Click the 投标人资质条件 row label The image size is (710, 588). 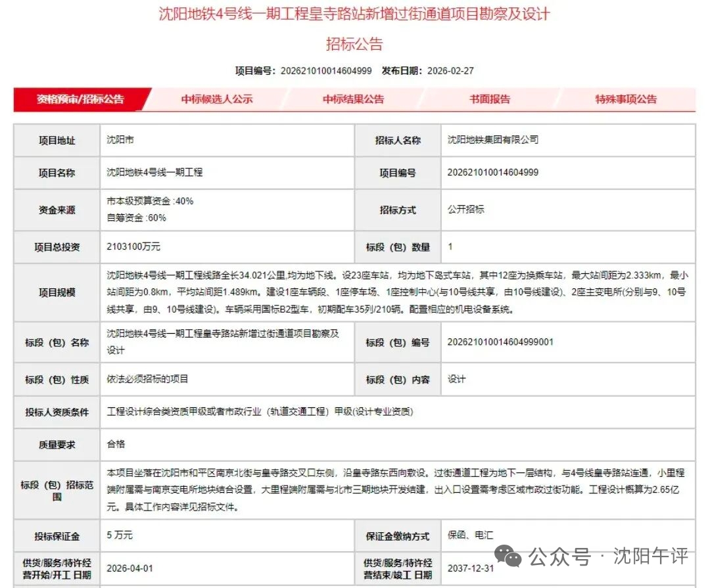point(57,412)
